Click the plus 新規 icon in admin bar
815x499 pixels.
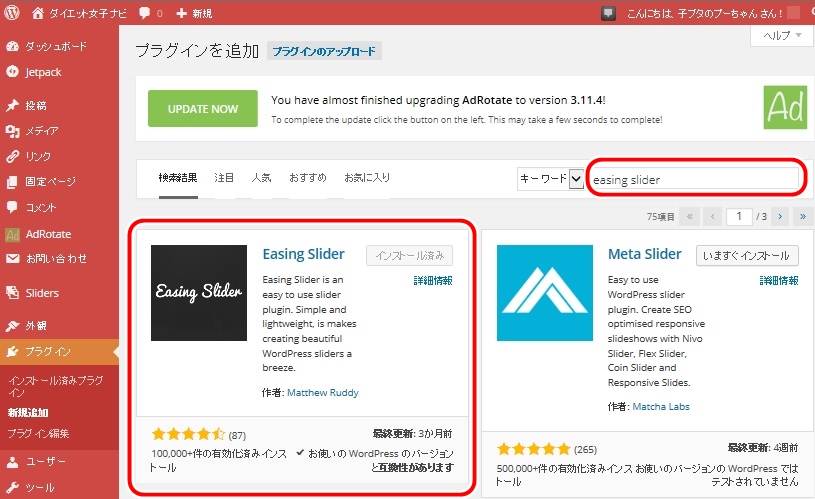(x=181, y=13)
